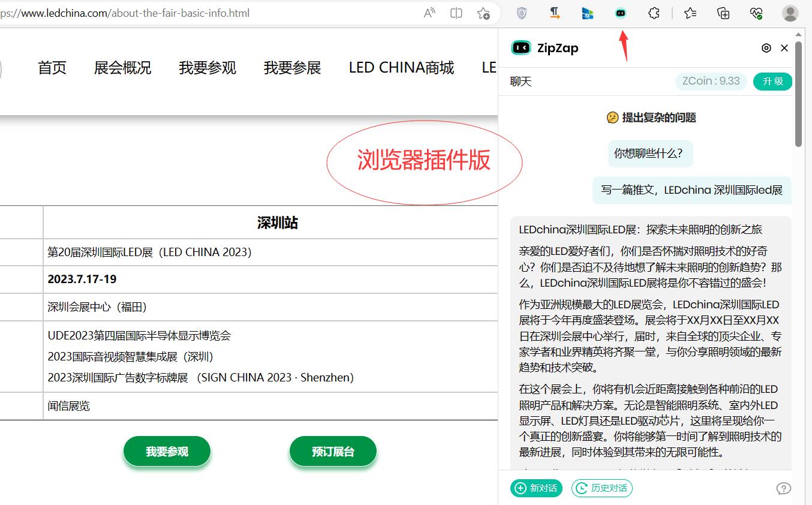812x505 pixels.
Task: Open 历史对话 chat history
Action: tap(602, 488)
